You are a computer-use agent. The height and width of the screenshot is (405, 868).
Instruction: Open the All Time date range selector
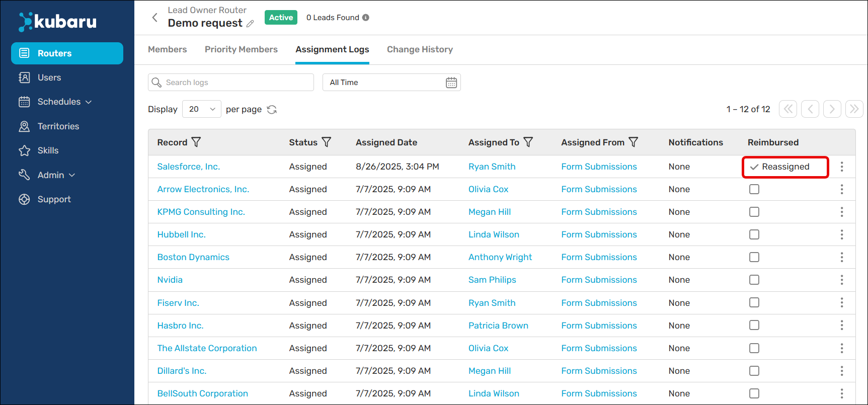[x=391, y=83]
